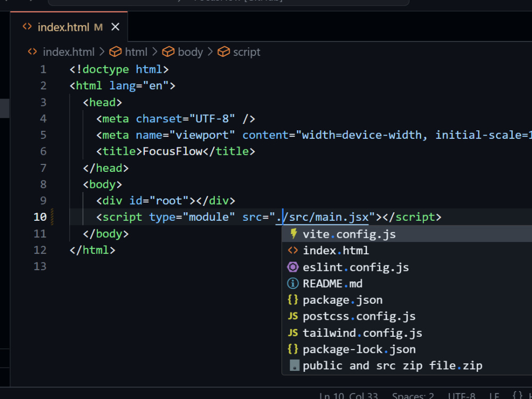This screenshot has width=532, height=399.
Task: Click the doctype html declaration
Action: click(x=119, y=69)
